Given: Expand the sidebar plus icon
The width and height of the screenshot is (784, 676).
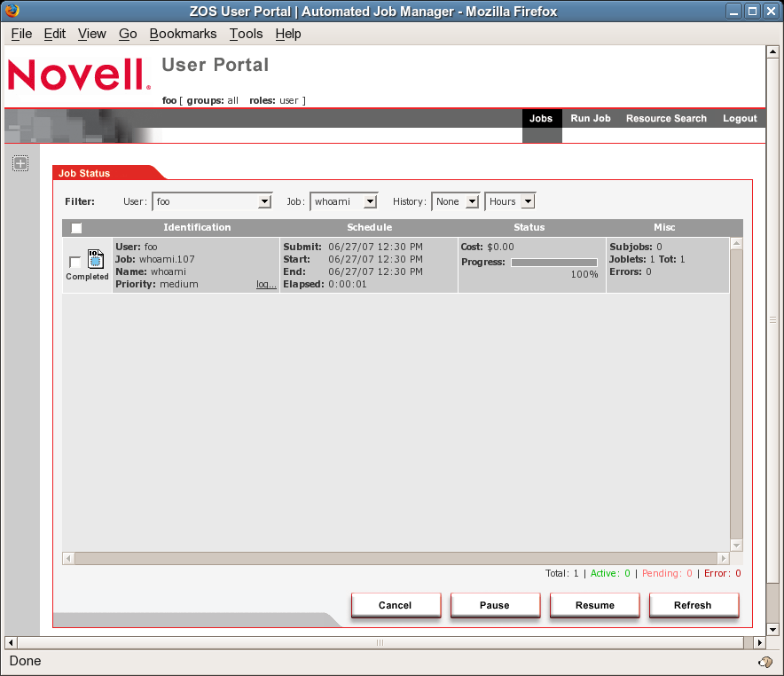Looking at the screenshot, I should click(x=20, y=163).
